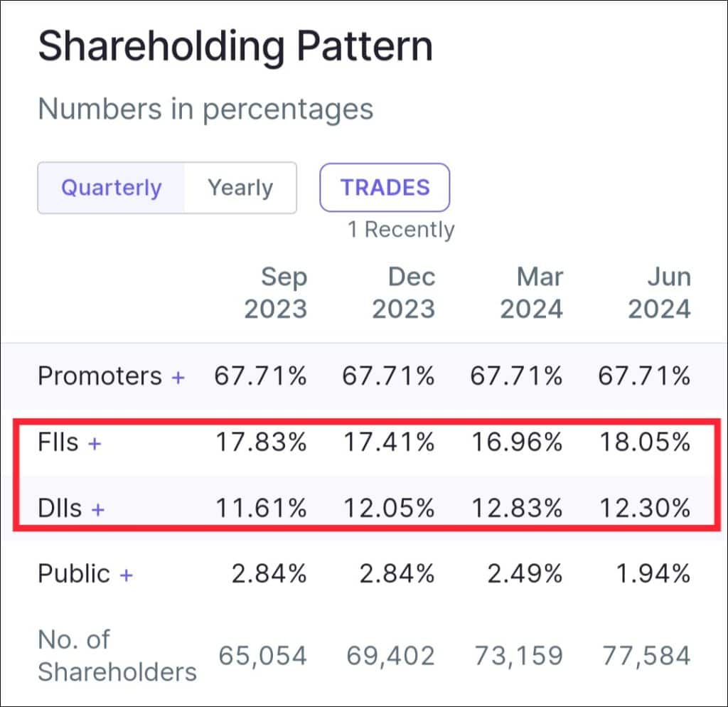Select the Promoters row label
This screenshot has width=728, height=707.
point(100,376)
